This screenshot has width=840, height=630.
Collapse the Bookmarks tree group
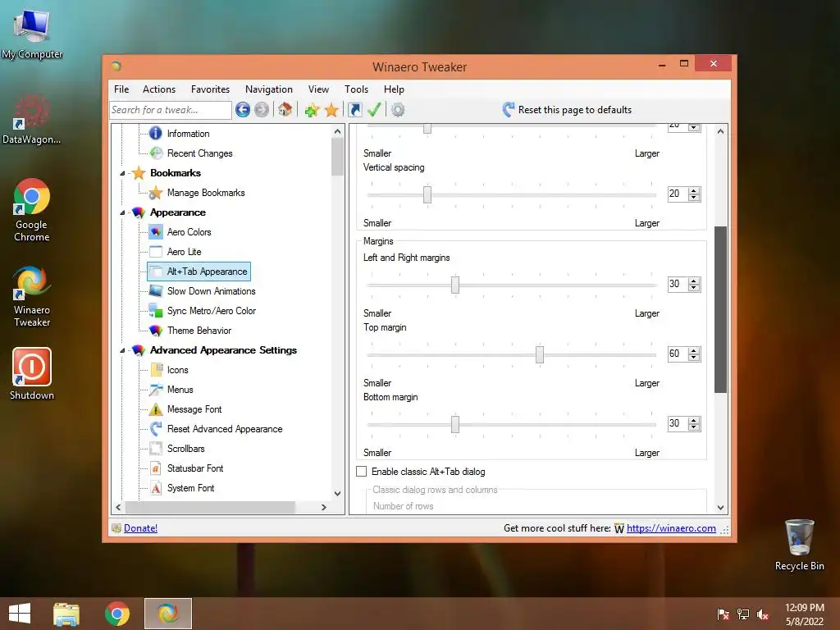coord(122,173)
